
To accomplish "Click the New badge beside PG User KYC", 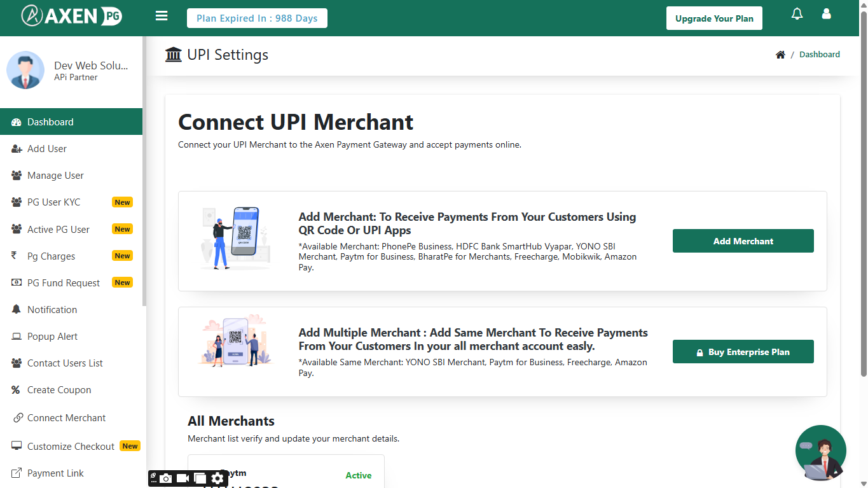I will pyautogui.click(x=123, y=202).
